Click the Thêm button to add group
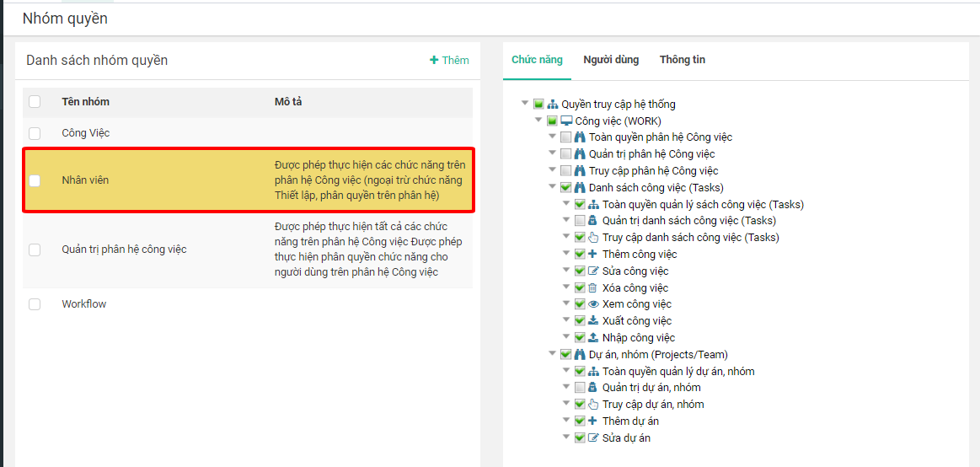The image size is (980, 467). (x=450, y=60)
